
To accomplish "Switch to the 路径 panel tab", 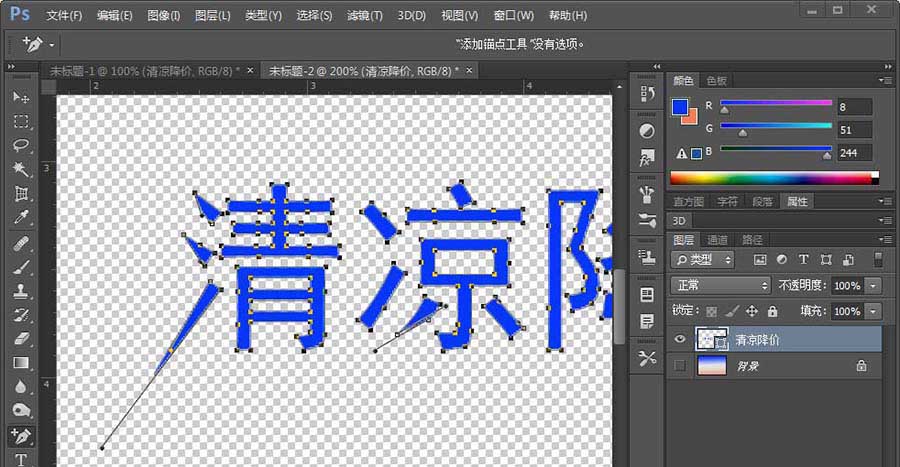I will 751,240.
